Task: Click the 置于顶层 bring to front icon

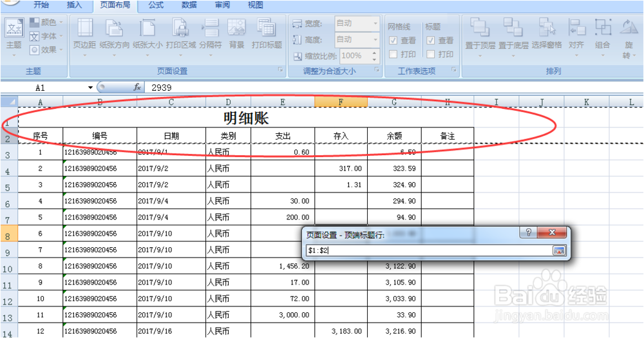Action: coord(480,37)
